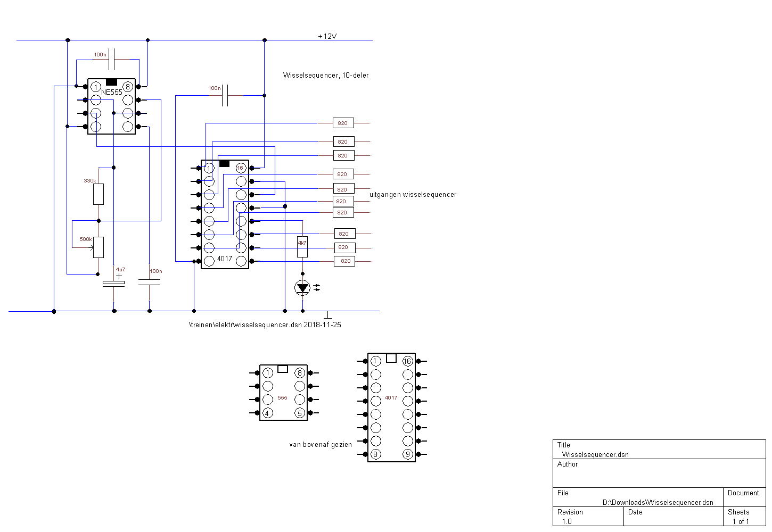Click pin 1 circle of the NE555 chip
Viewport: 772px width, 532px height.
96,87
